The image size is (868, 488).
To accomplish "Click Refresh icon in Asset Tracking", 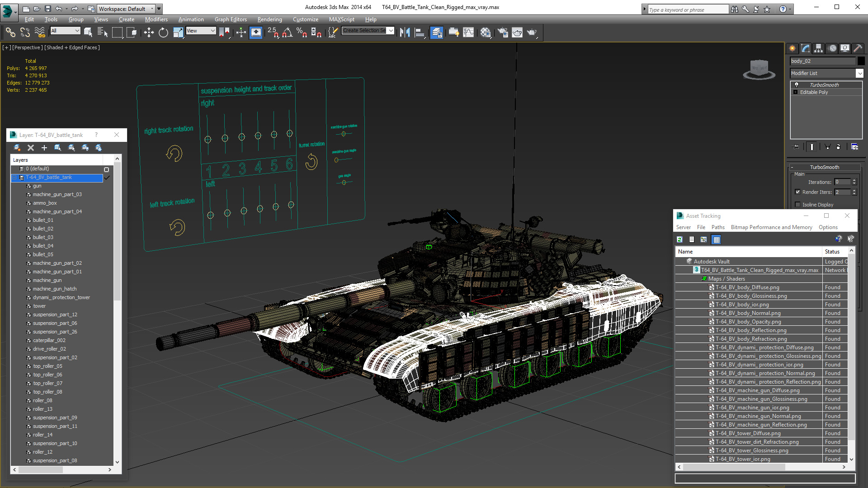I will click(x=679, y=239).
